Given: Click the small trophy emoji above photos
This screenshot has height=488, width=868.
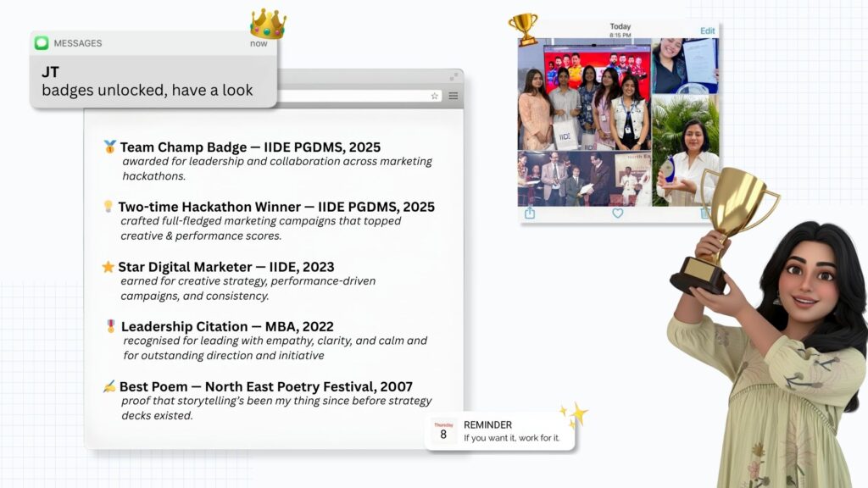Looking at the screenshot, I should pos(523,27).
